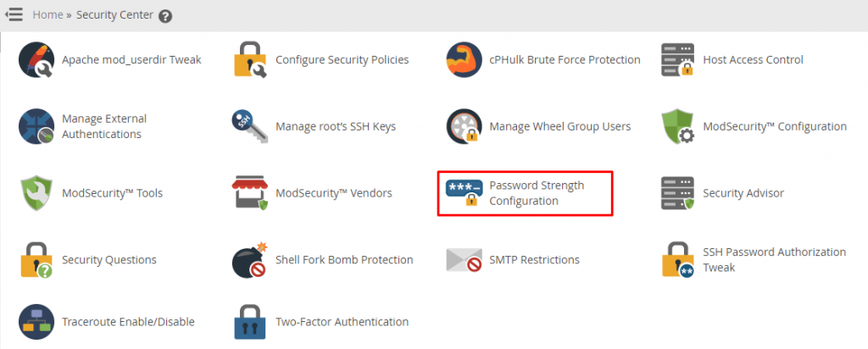Collapse the sidebar menu toggle icon
The height and width of the screenshot is (349, 868).
click(x=14, y=15)
